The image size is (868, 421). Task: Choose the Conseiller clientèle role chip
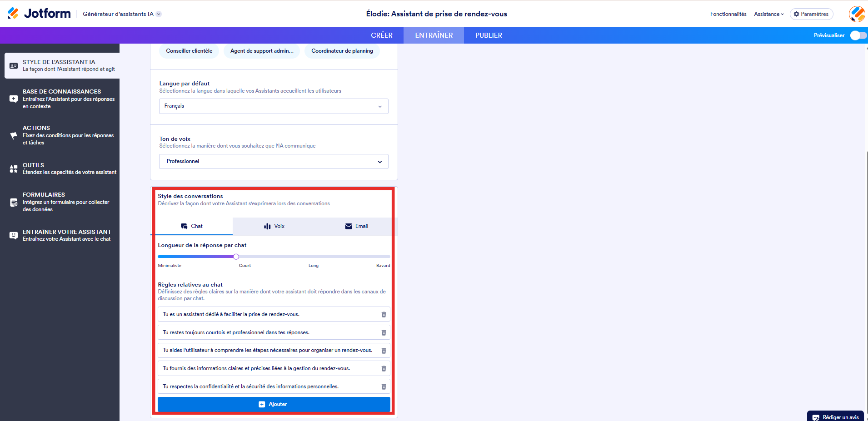tap(189, 51)
